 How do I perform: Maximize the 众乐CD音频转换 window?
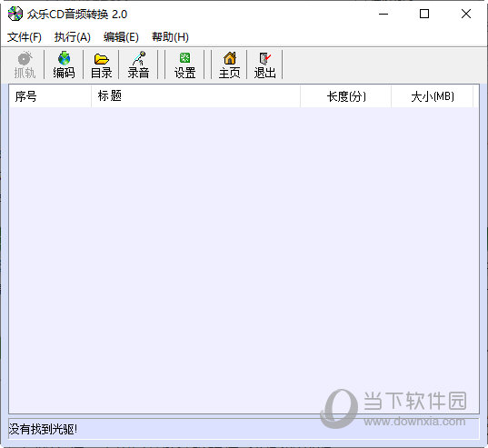[424, 14]
